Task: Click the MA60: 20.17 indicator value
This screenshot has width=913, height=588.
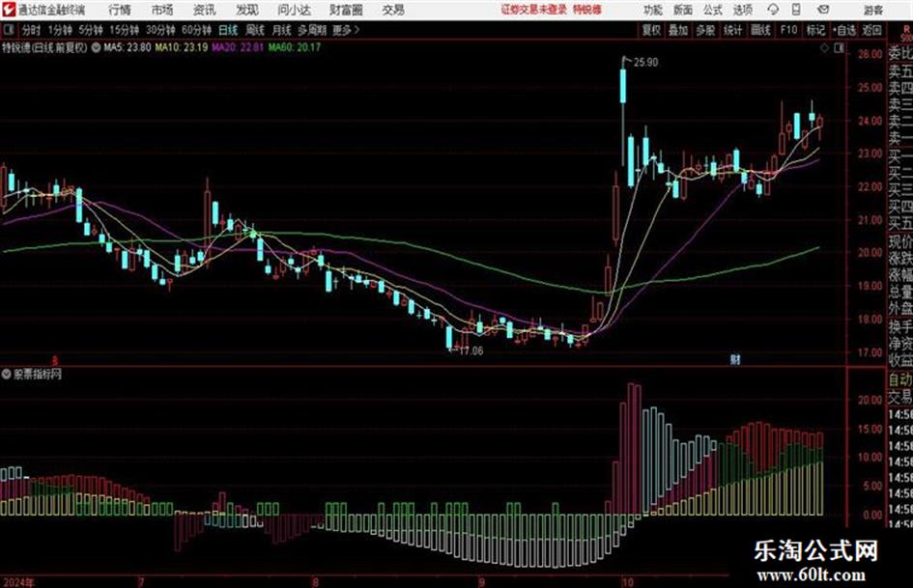Action: [294, 47]
